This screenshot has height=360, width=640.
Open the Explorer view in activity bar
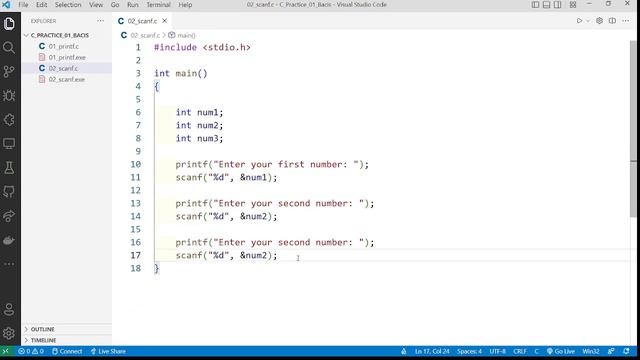pos(9,23)
